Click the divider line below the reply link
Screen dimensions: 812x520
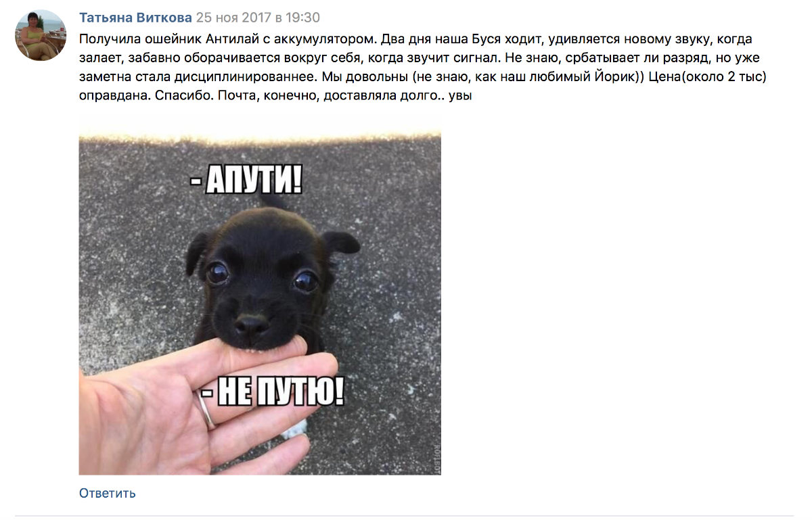405,515
